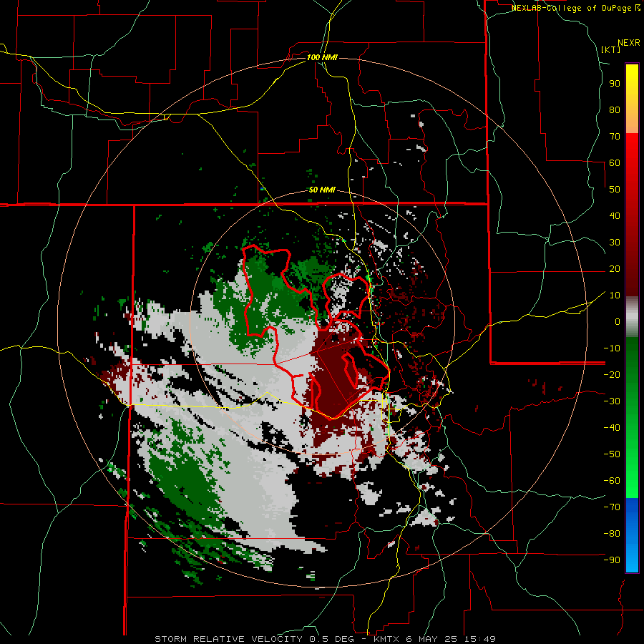Click the blue segment of the color bar
The image size is (644, 644).
click(x=632, y=534)
